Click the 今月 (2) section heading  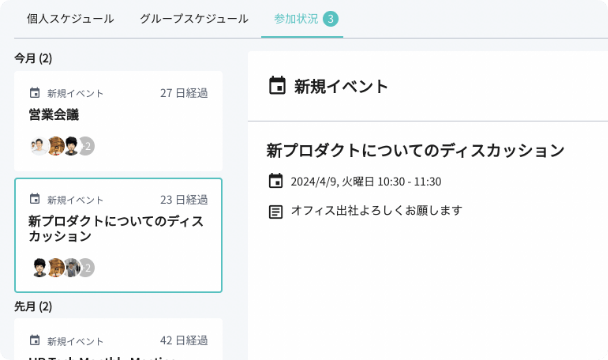click(x=33, y=58)
